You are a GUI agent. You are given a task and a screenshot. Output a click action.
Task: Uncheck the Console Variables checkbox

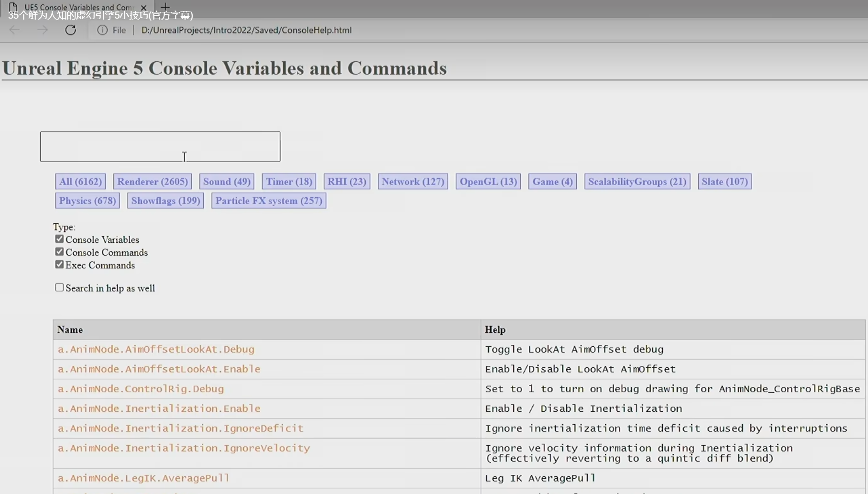coord(59,239)
